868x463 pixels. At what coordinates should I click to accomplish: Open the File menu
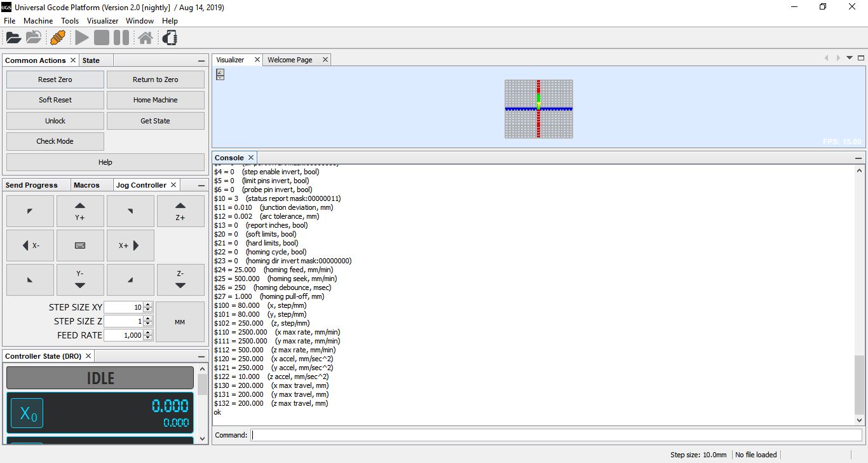[x=10, y=21]
